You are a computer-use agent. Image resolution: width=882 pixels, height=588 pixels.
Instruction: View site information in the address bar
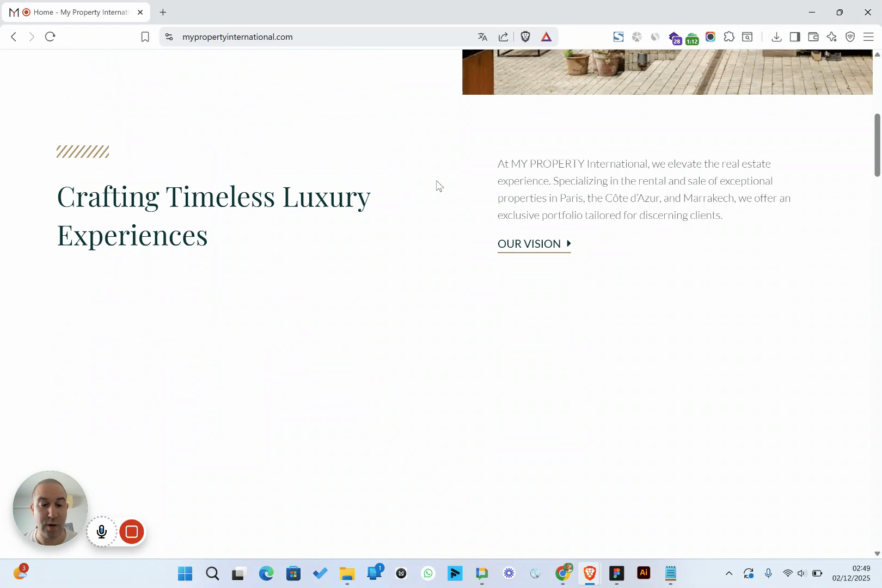click(169, 36)
